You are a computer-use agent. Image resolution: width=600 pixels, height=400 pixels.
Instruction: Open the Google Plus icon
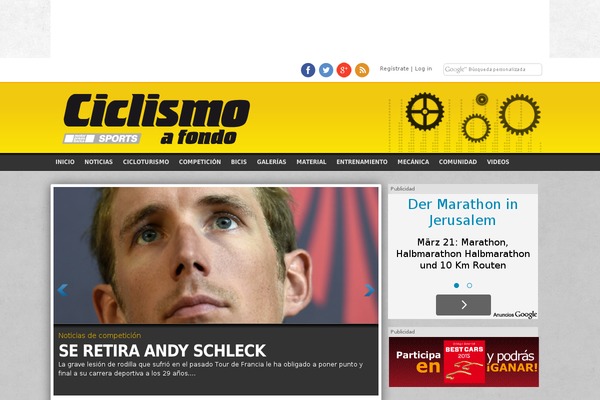pyautogui.click(x=344, y=70)
